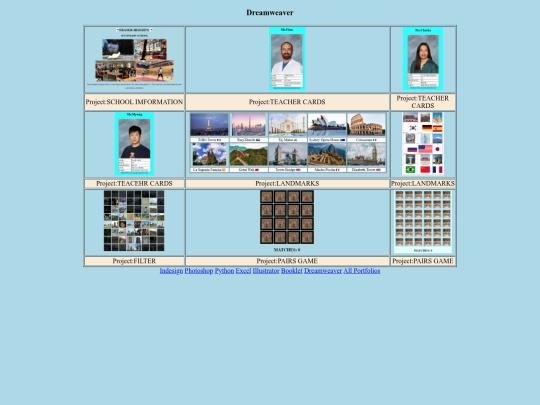Click the 'Project:FILTER' caption
Image resolution: width=540 pixels, height=405 pixels.
[x=134, y=261]
